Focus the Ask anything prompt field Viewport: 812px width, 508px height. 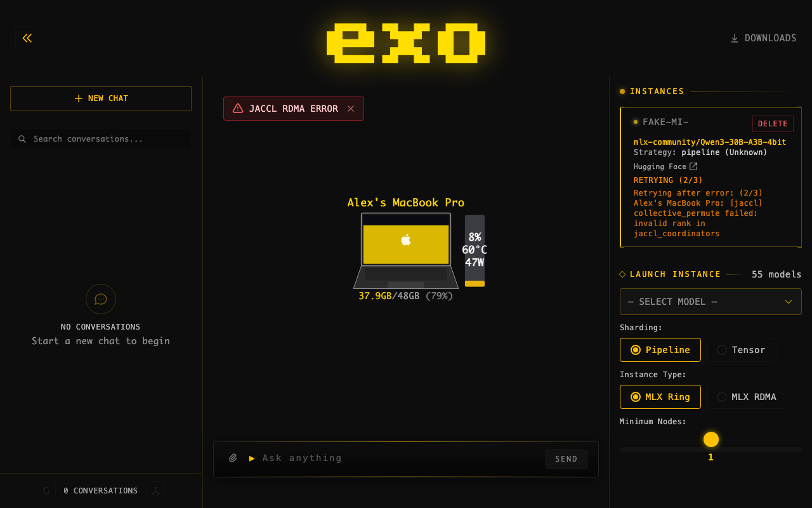400,458
